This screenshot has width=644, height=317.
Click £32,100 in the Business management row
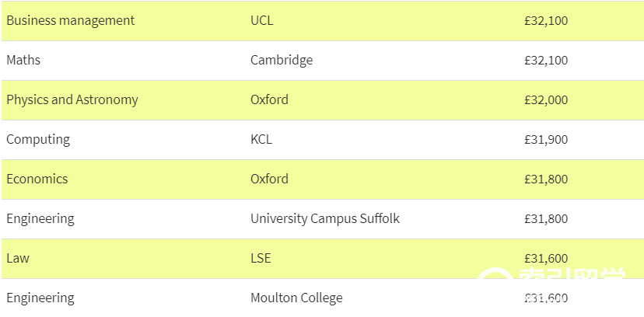(546, 21)
